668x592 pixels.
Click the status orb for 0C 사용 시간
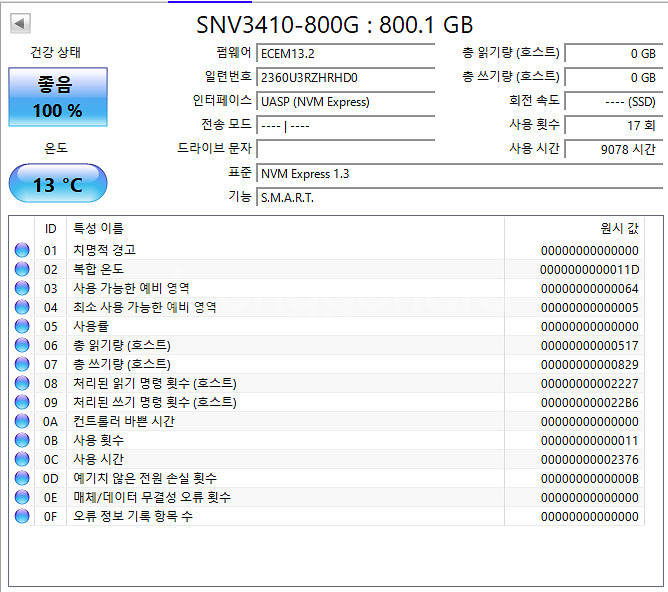(x=22, y=459)
